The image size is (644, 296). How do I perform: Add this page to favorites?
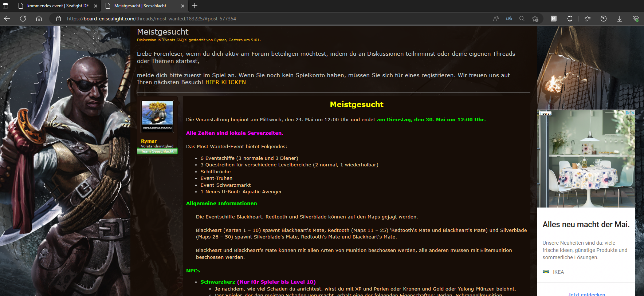tap(535, 19)
